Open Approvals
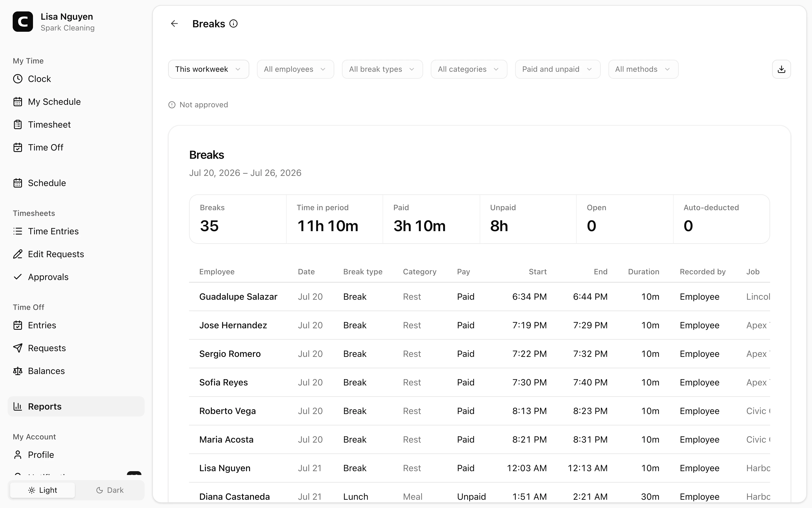The height and width of the screenshot is (508, 812). click(76, 277)
